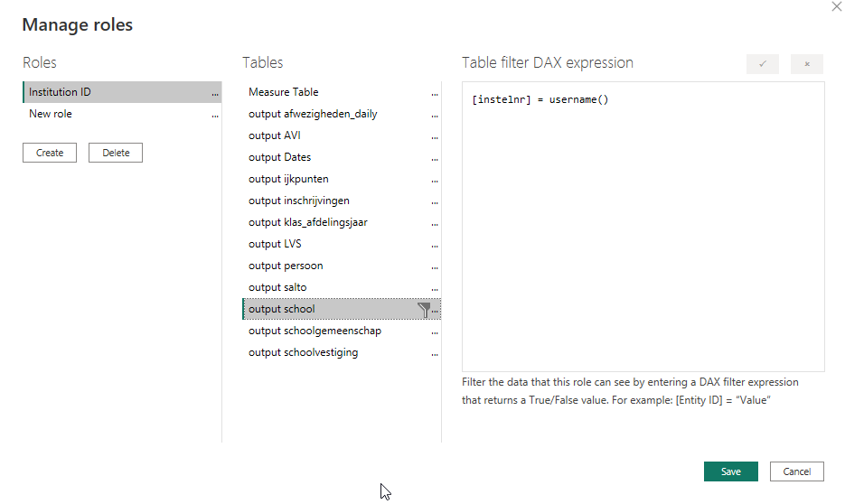Viewport: 845px width, 504px height.
Task: Select the output salto table
Action: 342,287
